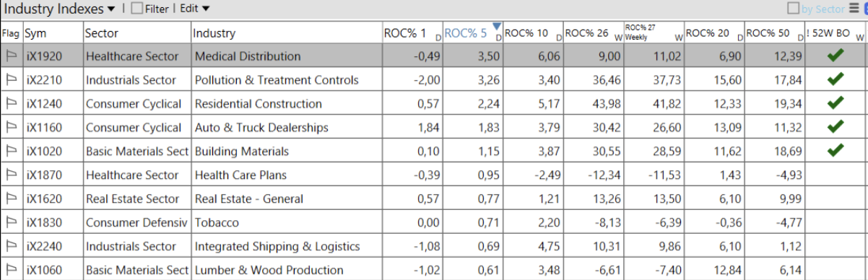
Task: Click the 52W BO checkmark for Building Materials
Action: tap(836, 151)
